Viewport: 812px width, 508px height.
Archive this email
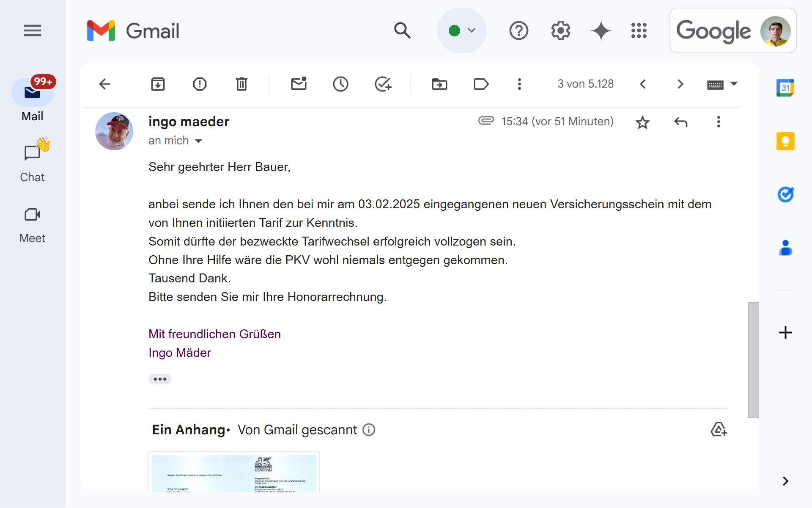(158, 84)
